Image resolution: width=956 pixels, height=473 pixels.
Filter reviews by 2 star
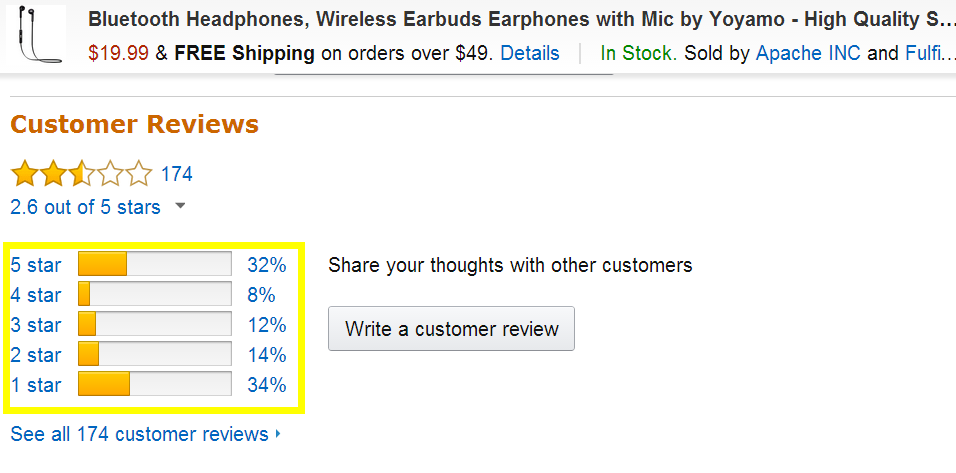[36, 355]
